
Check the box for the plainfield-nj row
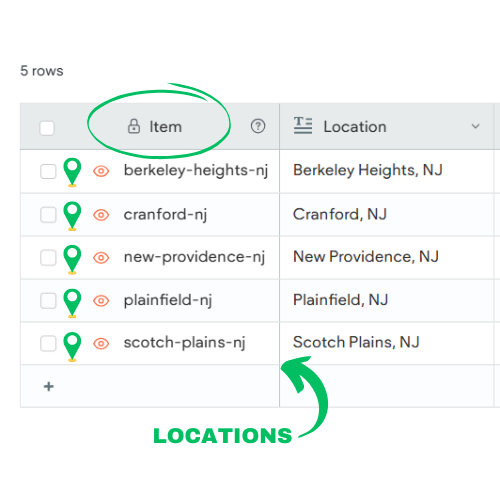tap(48, 301)
